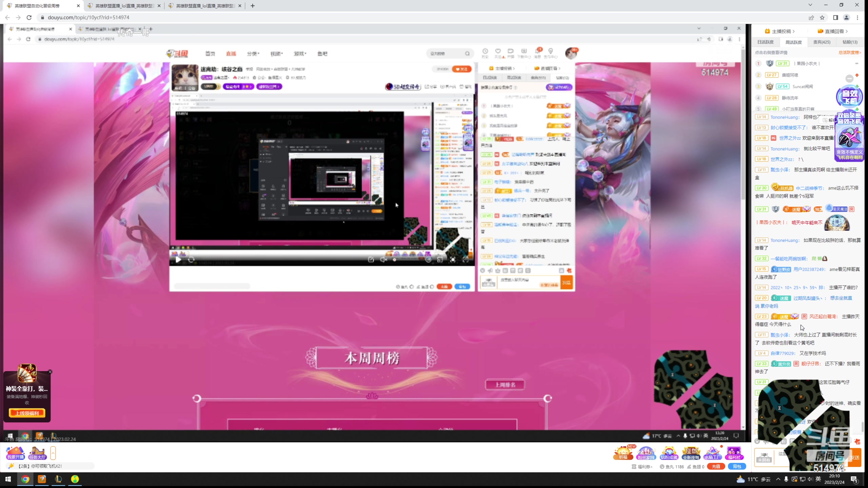This screenshot has height=488, width=868.
Task: Open the 祈福 blessing activity icon
Action: tap(623, 453)
